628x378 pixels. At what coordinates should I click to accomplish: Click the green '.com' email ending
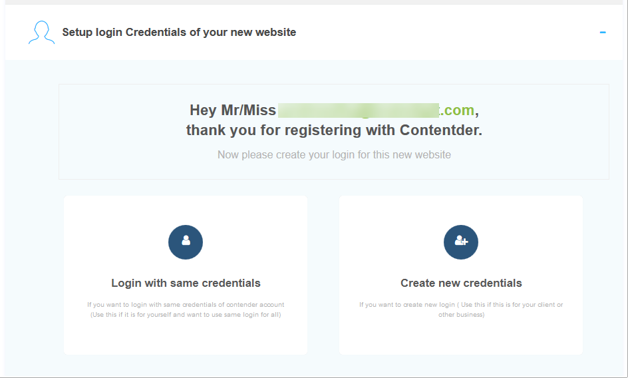tap(457, 110)
